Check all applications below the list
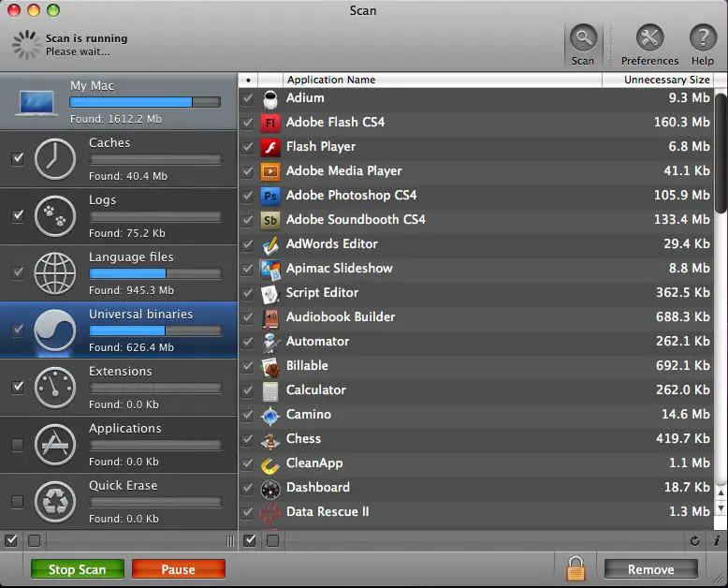728x588 pixels. [x=250, y=540]
